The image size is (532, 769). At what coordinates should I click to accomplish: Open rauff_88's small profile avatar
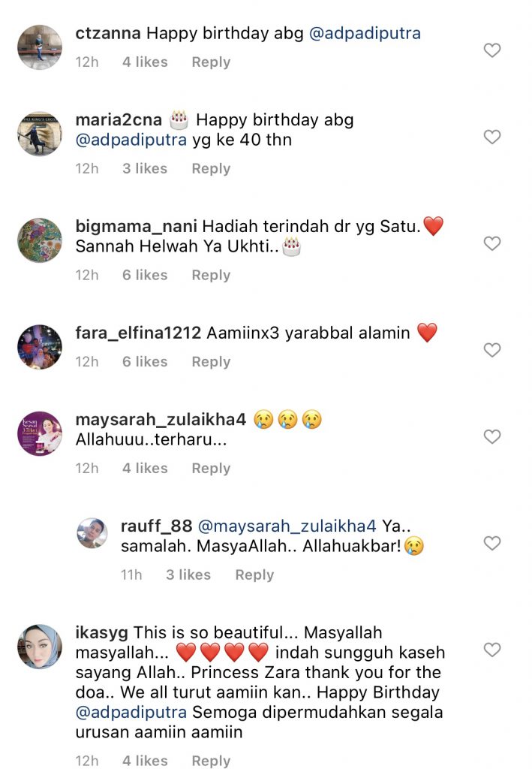click(92, 532)
